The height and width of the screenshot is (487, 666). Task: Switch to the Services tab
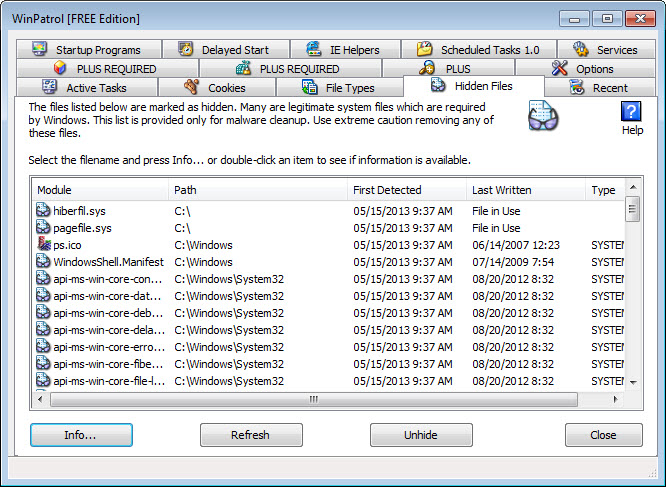pyautogui.click(x=606, y=49)
